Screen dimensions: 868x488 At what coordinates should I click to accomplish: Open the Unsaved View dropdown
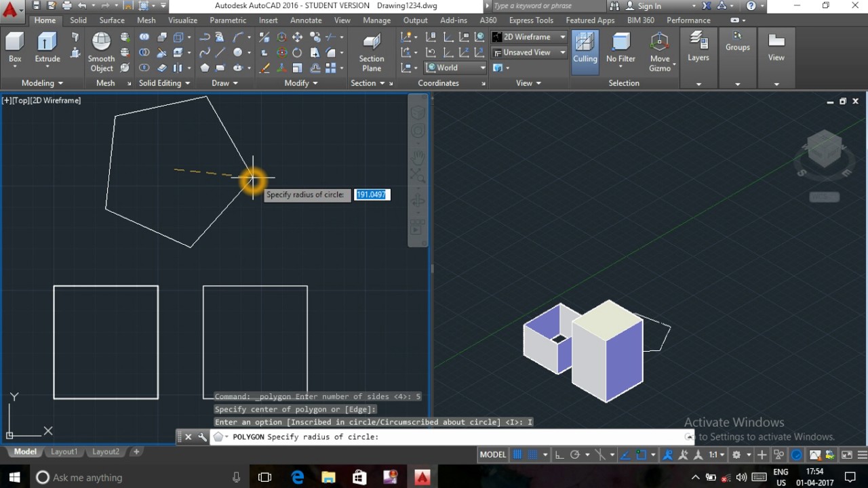click(529, 52)
